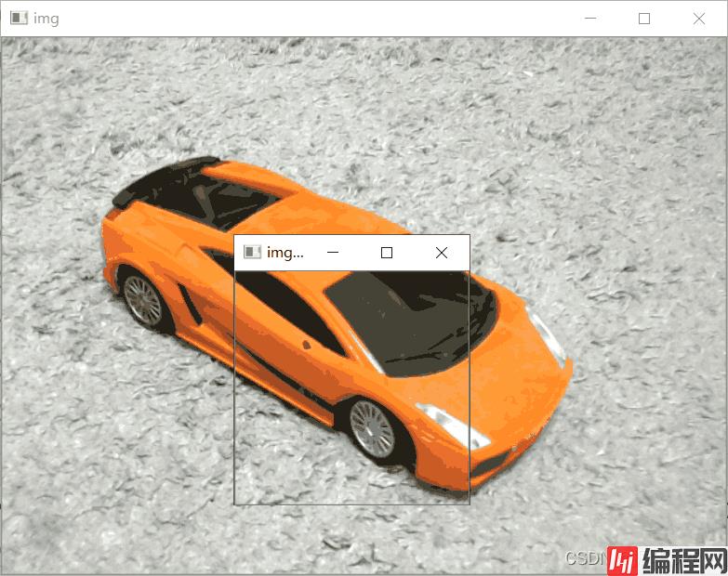Maximize the large img window

(x=644, y=19)
